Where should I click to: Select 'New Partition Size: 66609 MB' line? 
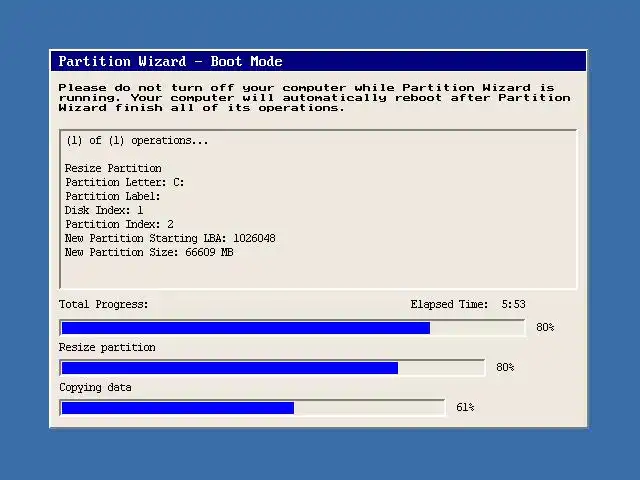pyautogui.click(x=149, y=252)
